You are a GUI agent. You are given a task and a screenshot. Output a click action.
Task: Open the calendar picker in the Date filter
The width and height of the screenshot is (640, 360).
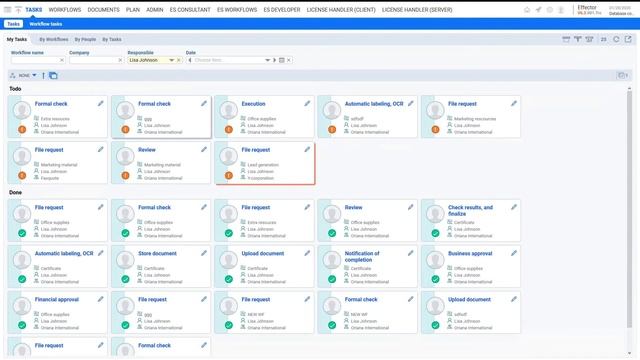[x=282, y=60]
